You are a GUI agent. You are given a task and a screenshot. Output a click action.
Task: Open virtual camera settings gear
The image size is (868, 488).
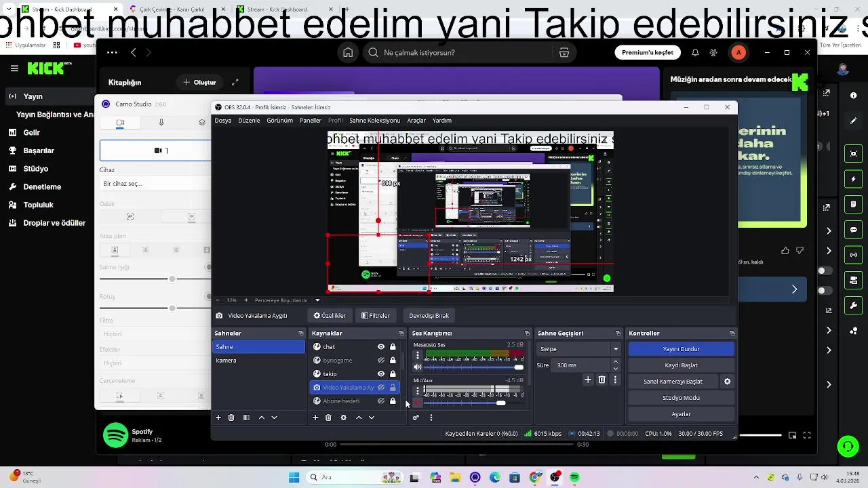click(728, 382)
